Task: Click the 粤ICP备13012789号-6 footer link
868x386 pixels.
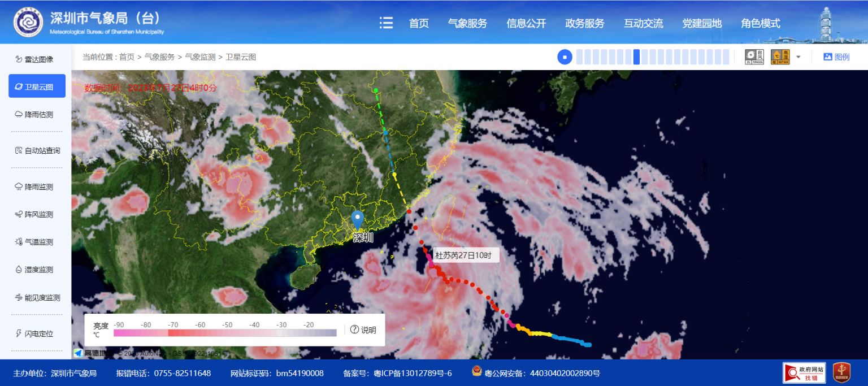Action: point(407,373)
